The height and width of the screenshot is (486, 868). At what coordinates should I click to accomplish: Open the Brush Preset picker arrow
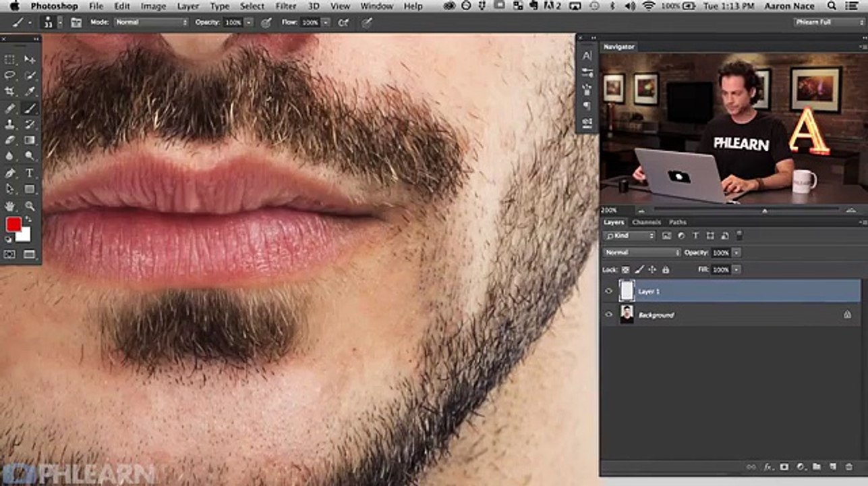(60, 22)
